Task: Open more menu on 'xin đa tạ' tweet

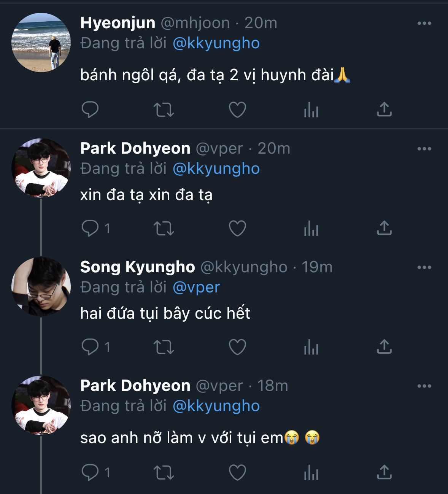Action: tap(424, 149)
